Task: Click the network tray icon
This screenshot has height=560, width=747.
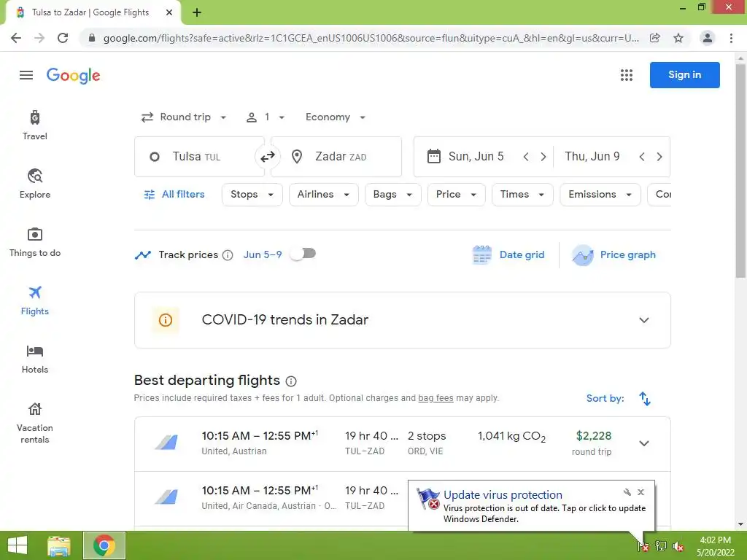Action: tap(661, 546)
